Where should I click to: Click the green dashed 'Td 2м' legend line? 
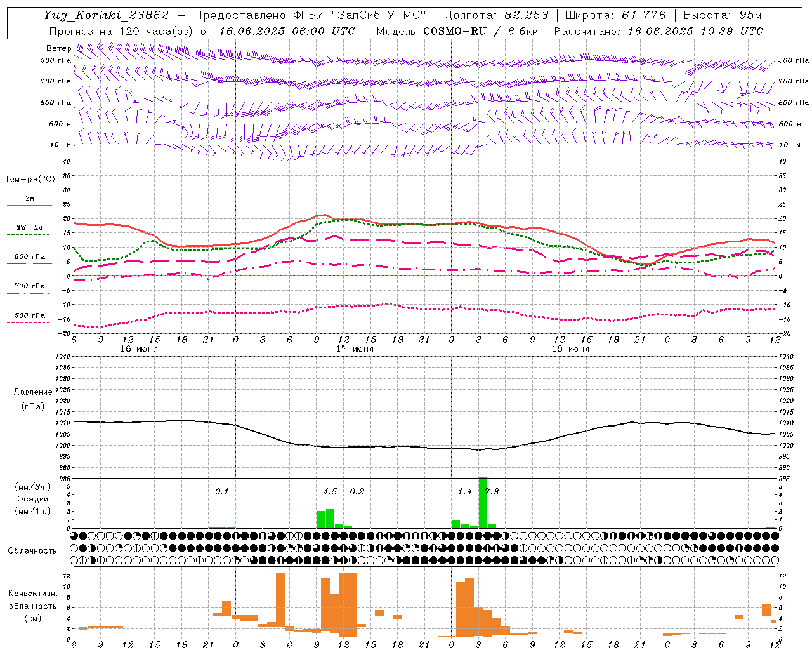28,235
